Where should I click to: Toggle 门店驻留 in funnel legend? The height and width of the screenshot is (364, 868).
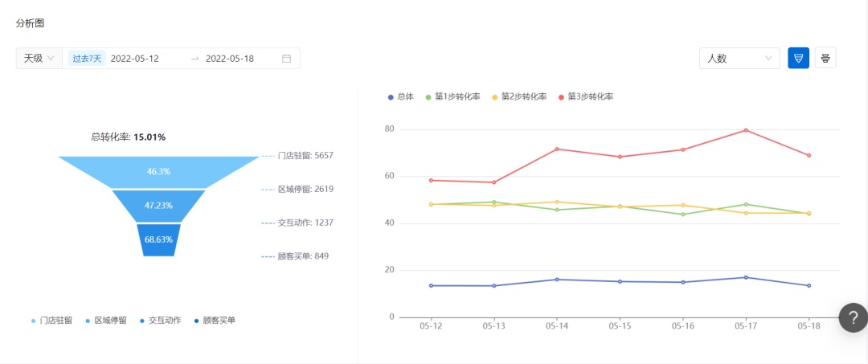click(51, 320)
